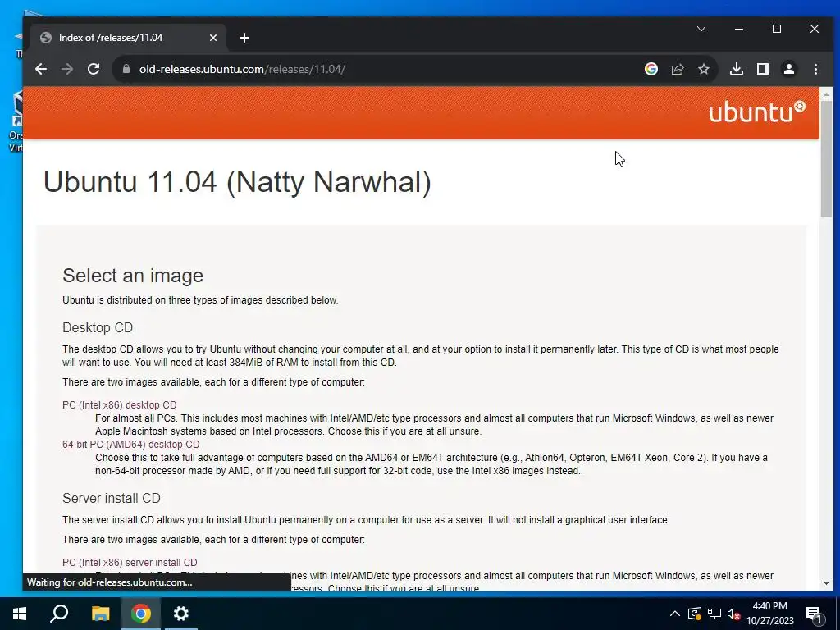Show hidden system tray icons
This screenshot has width=840, height=630.
675,614
